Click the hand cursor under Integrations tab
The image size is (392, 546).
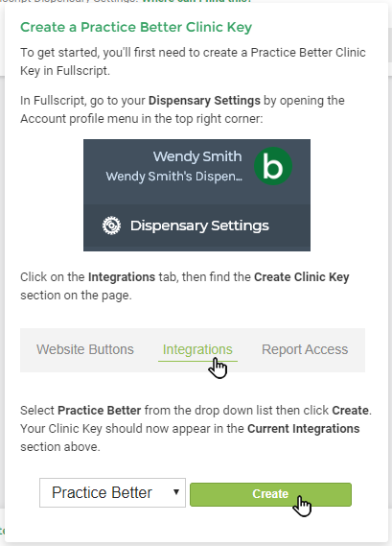click(218, 368)
